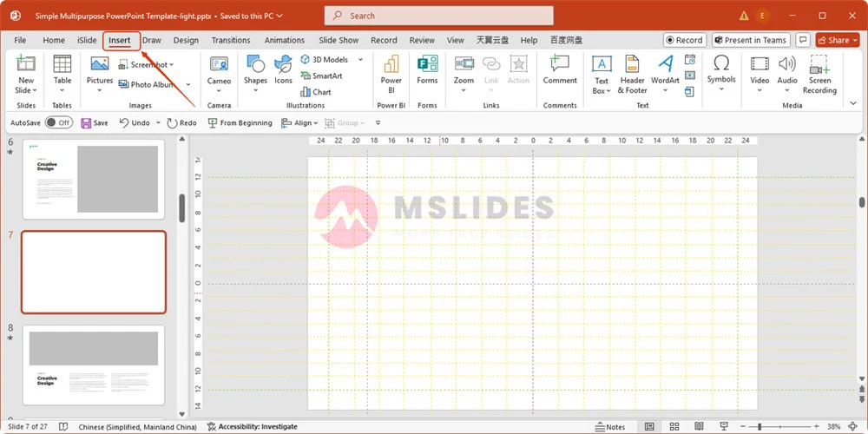Switch to Normal view icon

click(x=649, y=427)
